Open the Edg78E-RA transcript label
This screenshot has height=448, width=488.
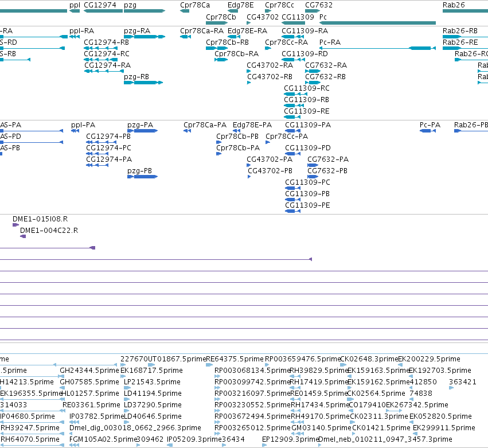tap(247, 31)
